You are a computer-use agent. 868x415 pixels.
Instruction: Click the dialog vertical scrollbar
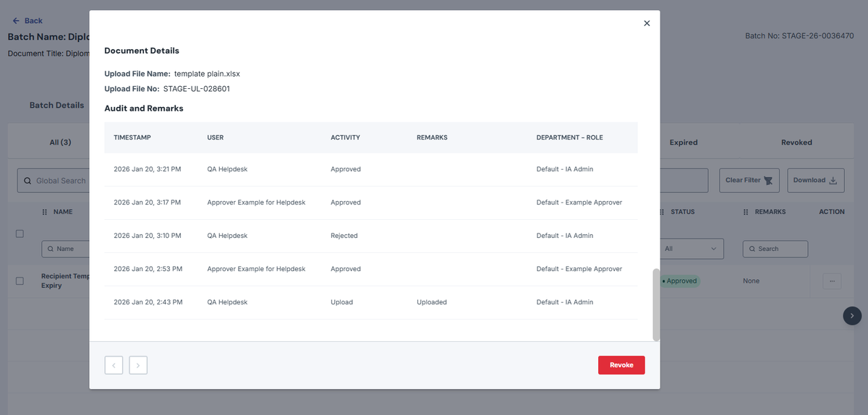[656, 304]
